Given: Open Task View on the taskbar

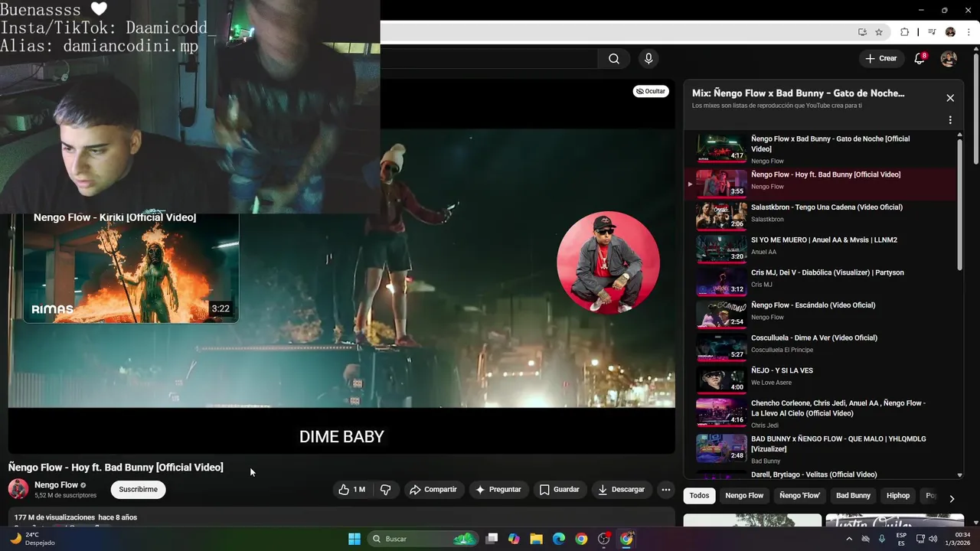Looking at the screenshot, I should click(x=492, y=539).
